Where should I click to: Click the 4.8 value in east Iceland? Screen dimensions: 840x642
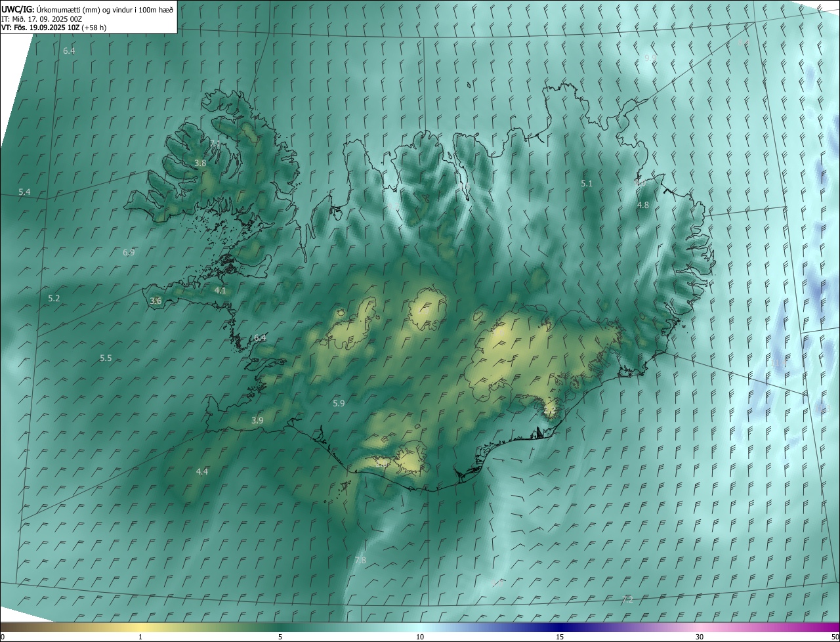tap(643, 205)
